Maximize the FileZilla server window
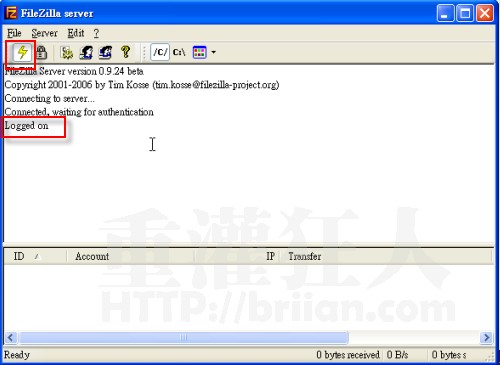500x365 pixels. 465,14
